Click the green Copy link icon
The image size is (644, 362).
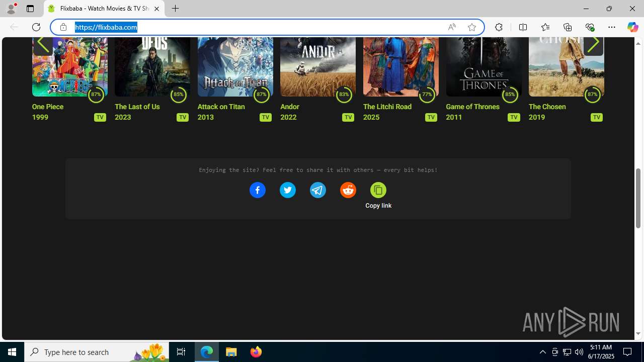378,190
